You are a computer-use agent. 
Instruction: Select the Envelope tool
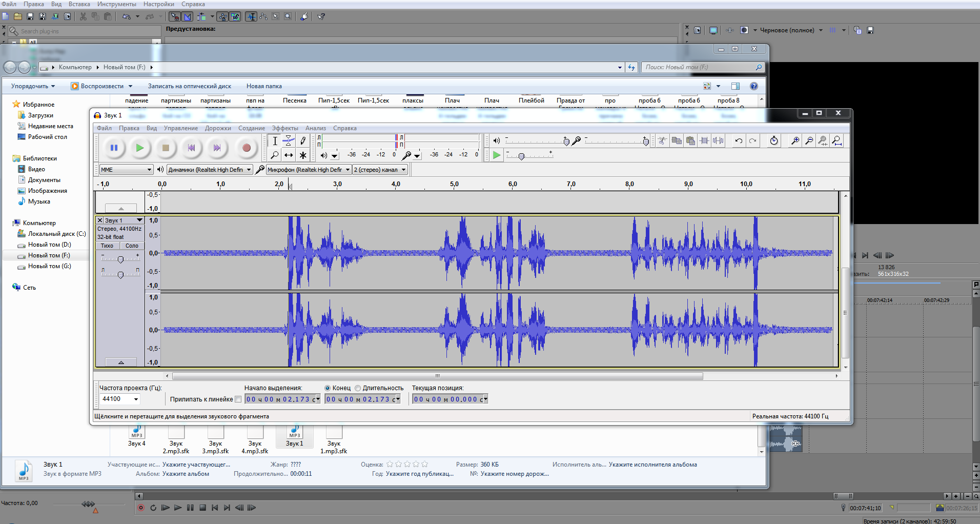[x=289, y=141]
